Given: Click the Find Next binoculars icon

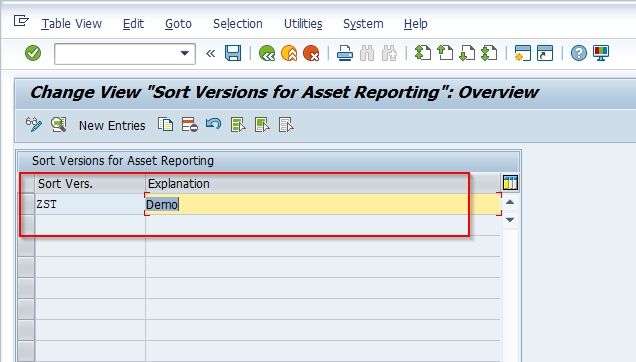Looking at the screenshot, I should [389, 53].
